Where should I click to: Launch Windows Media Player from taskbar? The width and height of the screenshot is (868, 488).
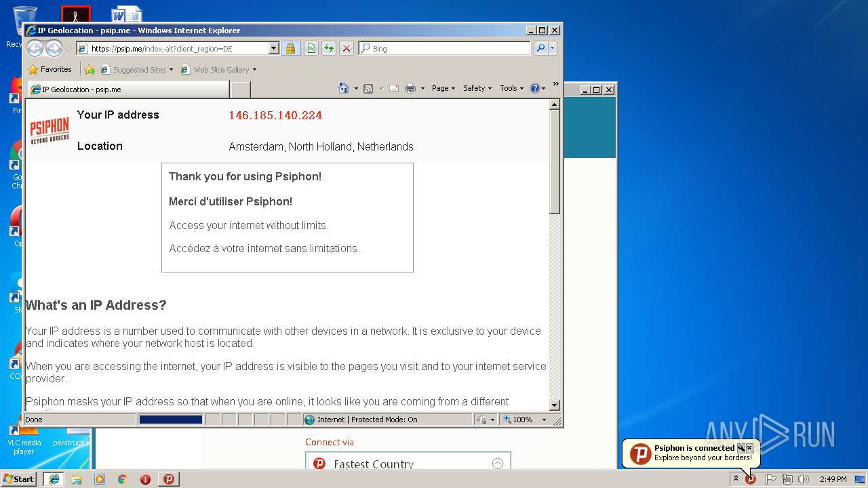point(100,479)
